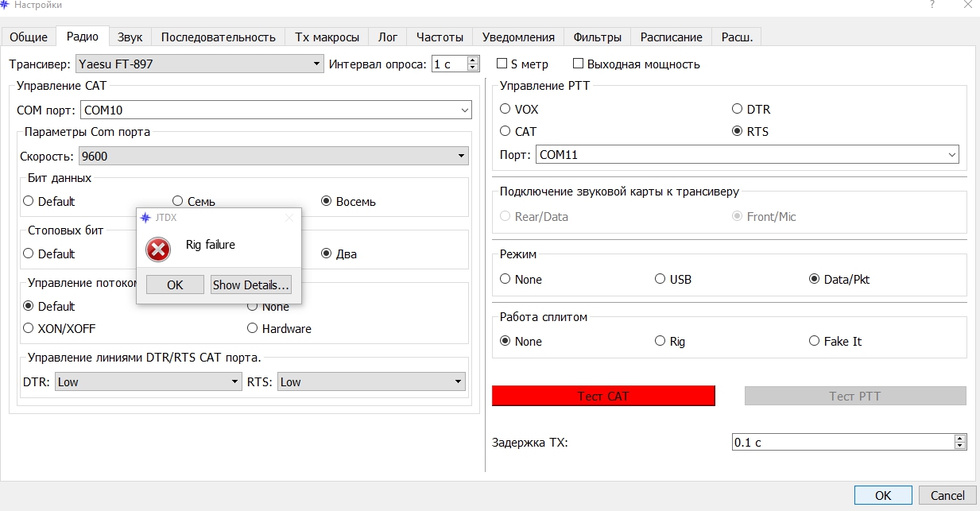Enable the S метр checkbox
Screen dimensions: 980x511
[502, 64]
